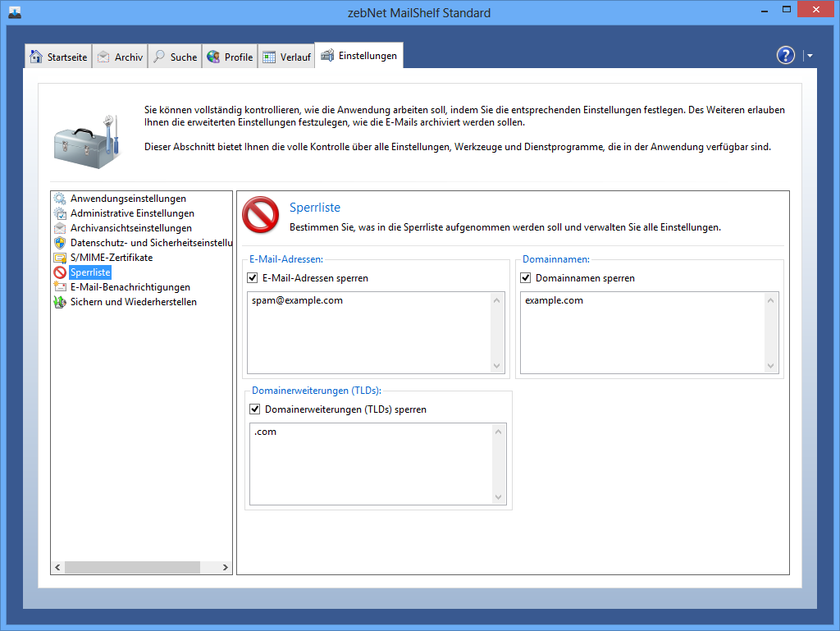Viewport: 840px width, 631px height.
Task: Switch to the Profile tab
Action: 230,57
